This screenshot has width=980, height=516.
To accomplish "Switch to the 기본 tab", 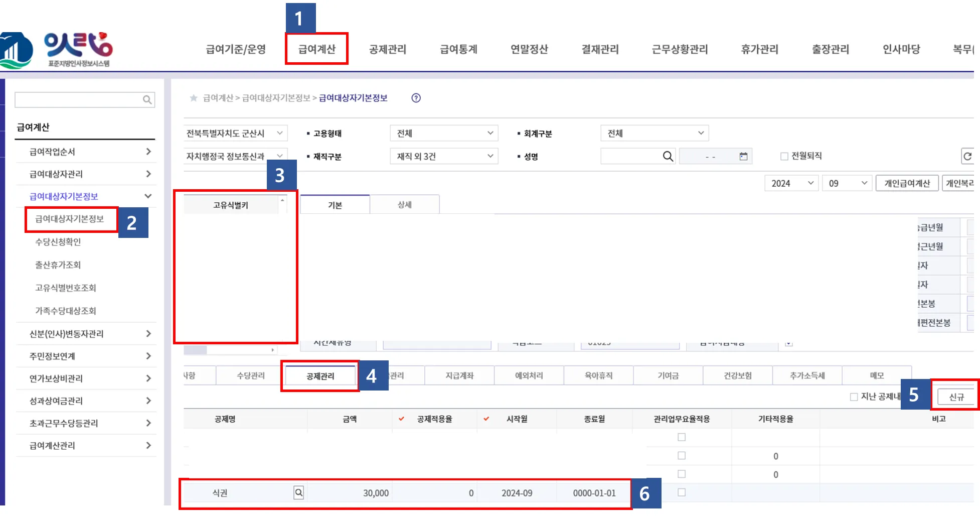I will 335,205.
